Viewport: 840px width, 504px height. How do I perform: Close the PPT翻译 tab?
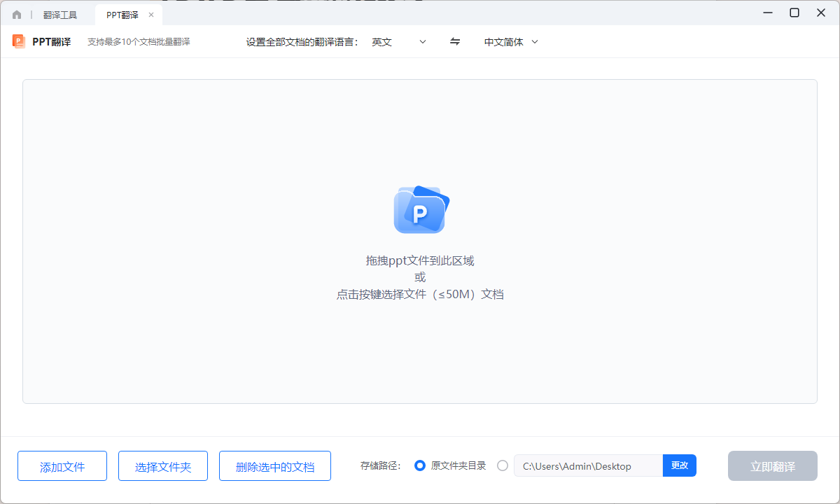pos(151,15)
